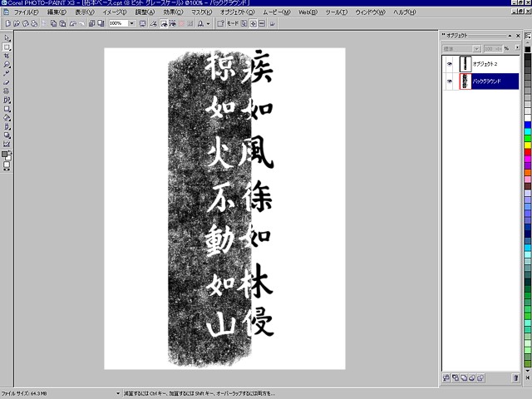
Task: Hide the オブジェクト 2 layer eye
Action: pyautogui.click(x=449, y=64)
